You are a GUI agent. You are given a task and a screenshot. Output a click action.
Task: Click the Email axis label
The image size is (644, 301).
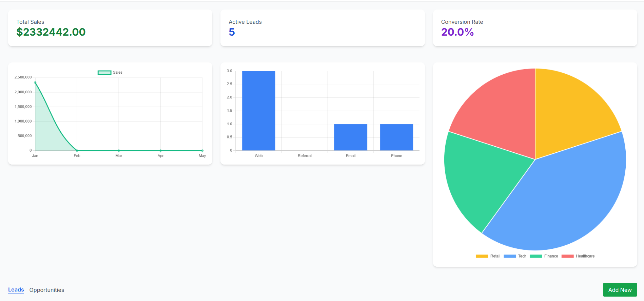click(x=351, y=156)
